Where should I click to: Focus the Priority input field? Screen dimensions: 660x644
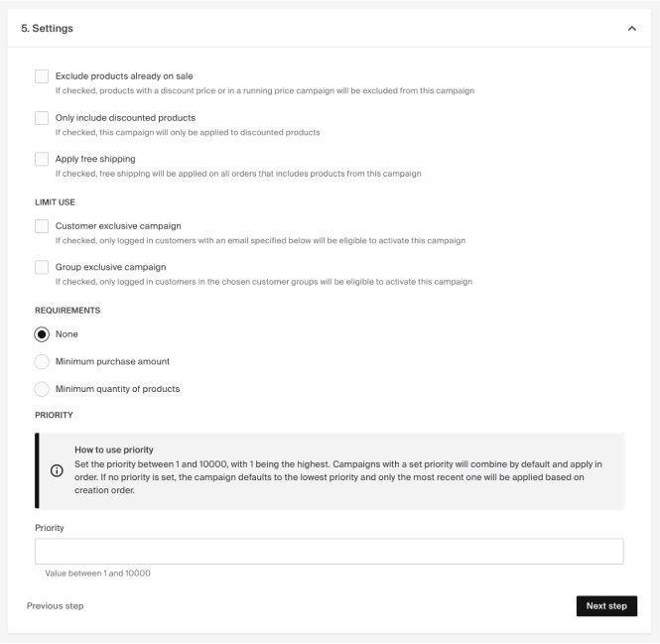(x=329, y=552)
